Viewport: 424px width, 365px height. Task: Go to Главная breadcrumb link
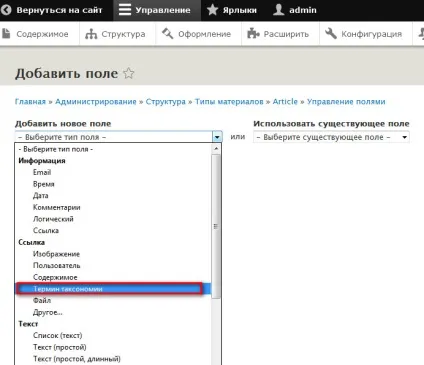(30, 102)
